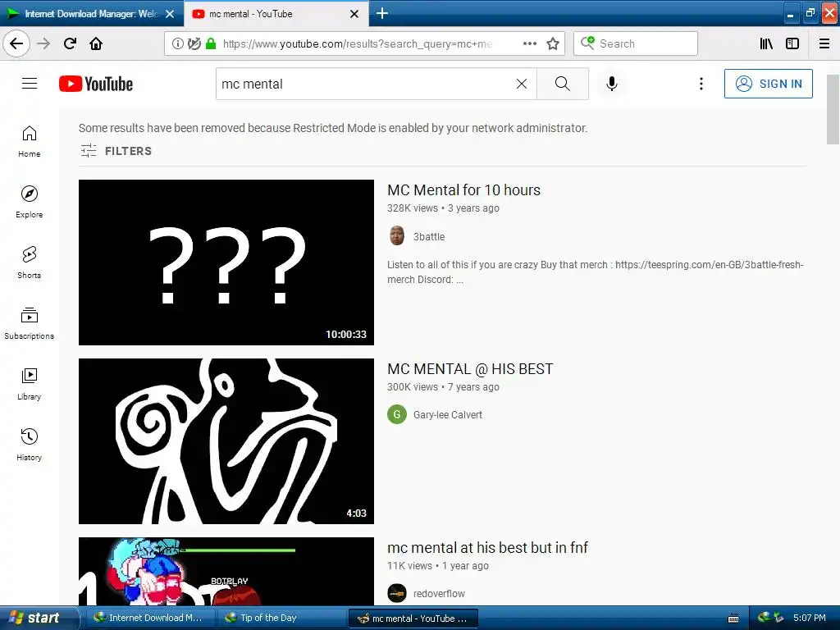Open Shorts in YouTube sidebar
Viewport: 840px width, 630px height.
tap(29, 262)
